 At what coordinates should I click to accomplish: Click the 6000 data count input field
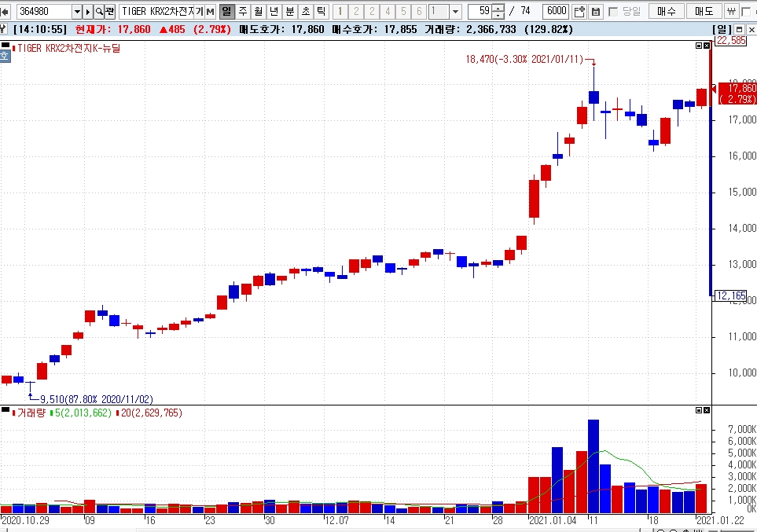pyautogui.click(x=557, y=11)
